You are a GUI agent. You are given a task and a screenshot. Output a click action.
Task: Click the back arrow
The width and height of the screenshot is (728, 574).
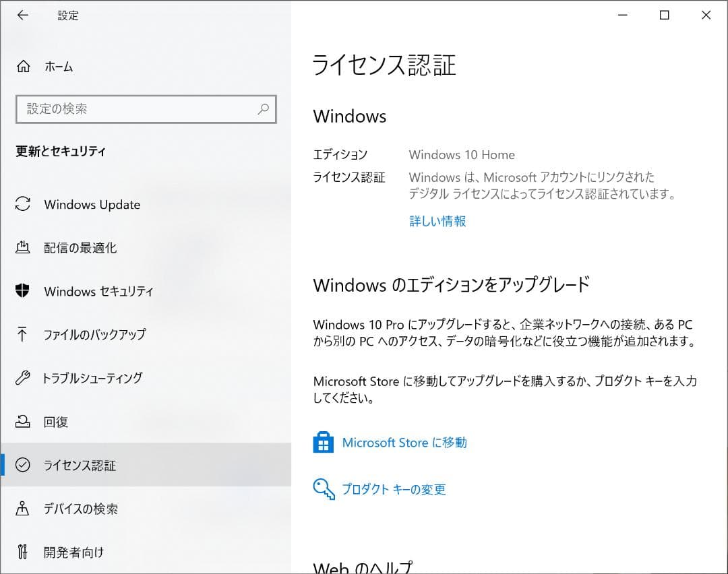[23, 15]
